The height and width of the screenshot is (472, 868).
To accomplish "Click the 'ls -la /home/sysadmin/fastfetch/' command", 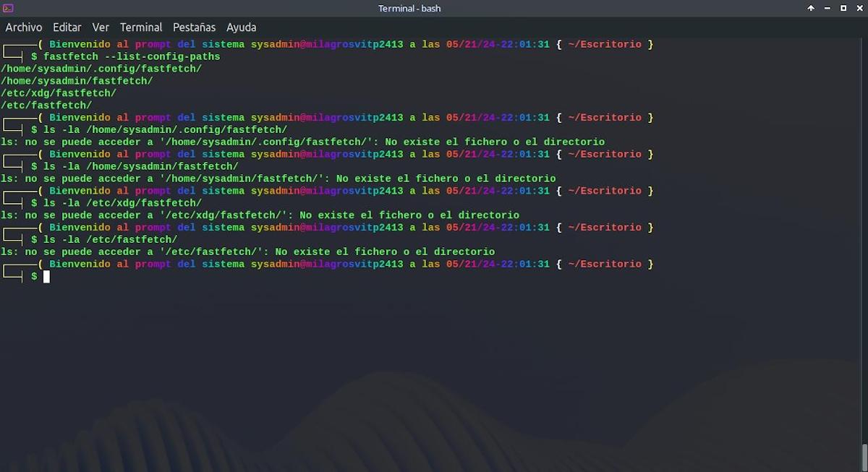I will 140,167.
